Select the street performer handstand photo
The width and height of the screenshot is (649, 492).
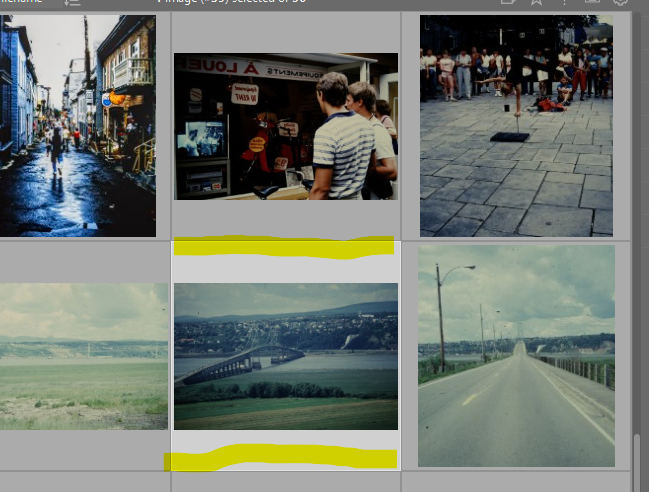click(x=515, y=125)
